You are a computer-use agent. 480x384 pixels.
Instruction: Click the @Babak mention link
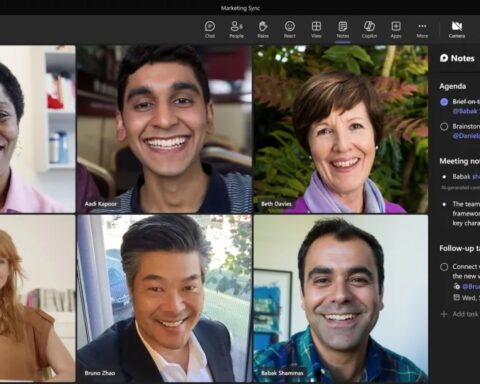(466, 111)
